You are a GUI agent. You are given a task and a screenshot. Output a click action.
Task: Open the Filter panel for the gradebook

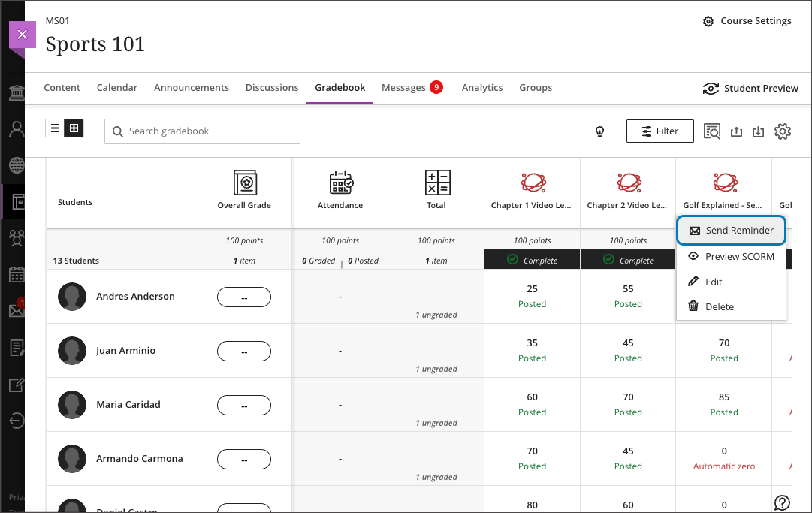(660, 131)
